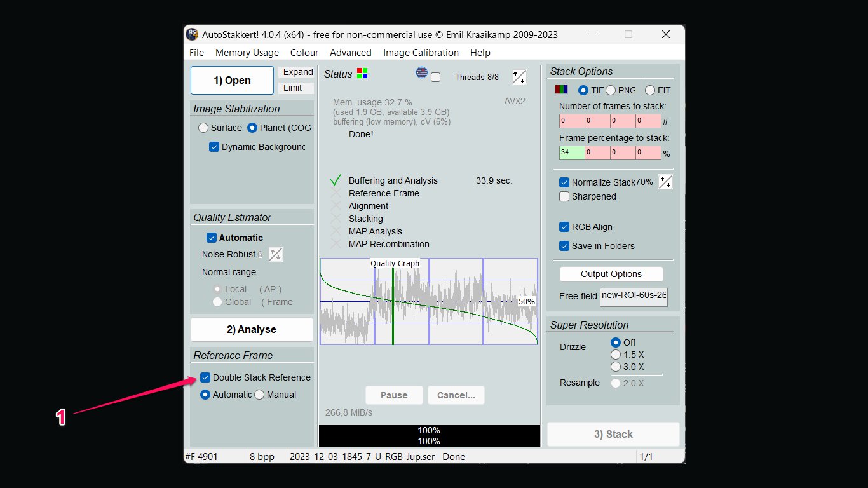Image resolution: width=868 pixels, height=488 pixels.
Task: Click the grey X mark beside Reference Frame
Action: pyautogui.click(x=336, y=193)
